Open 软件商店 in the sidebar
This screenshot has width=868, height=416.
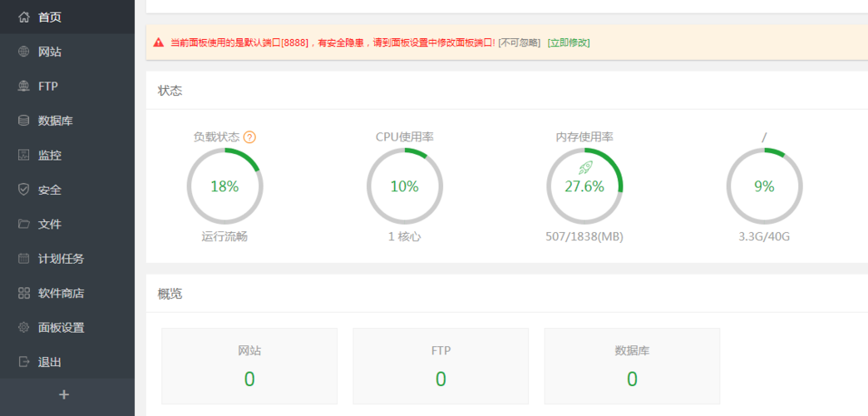(x=67, y=293)
